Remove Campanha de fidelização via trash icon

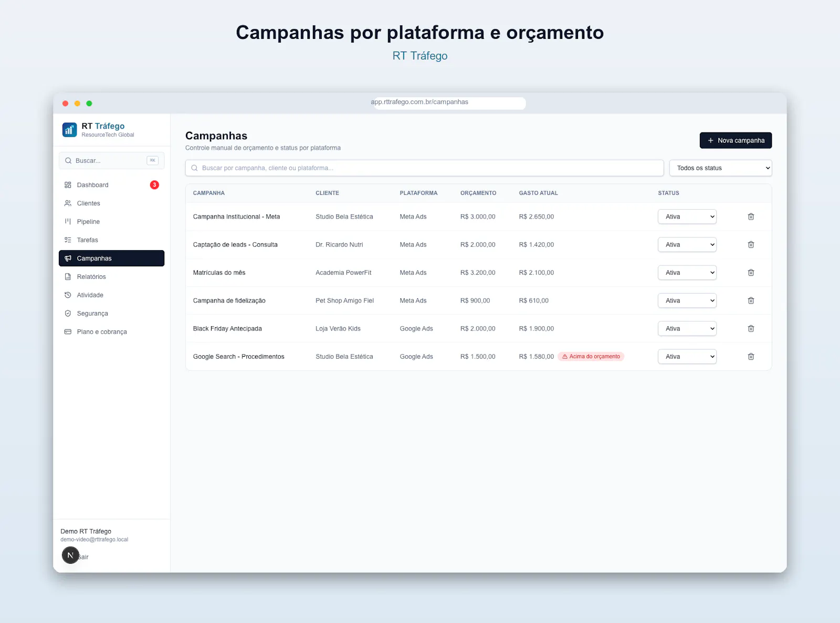click(x=751, y=300)
